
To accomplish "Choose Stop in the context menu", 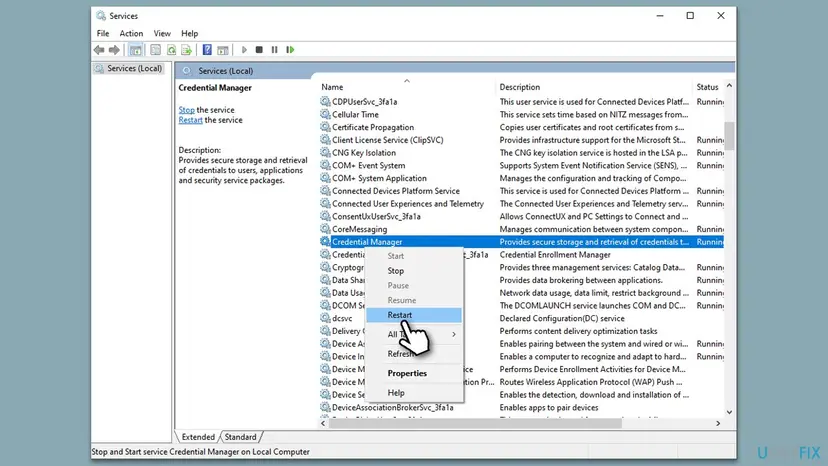I will [414, 271].
